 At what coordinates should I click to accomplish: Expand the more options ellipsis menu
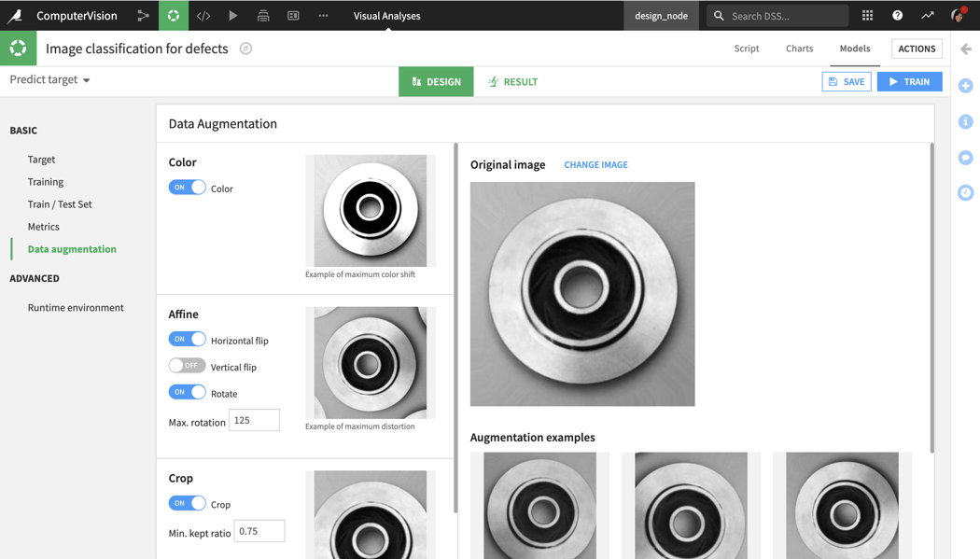point(323,16)
